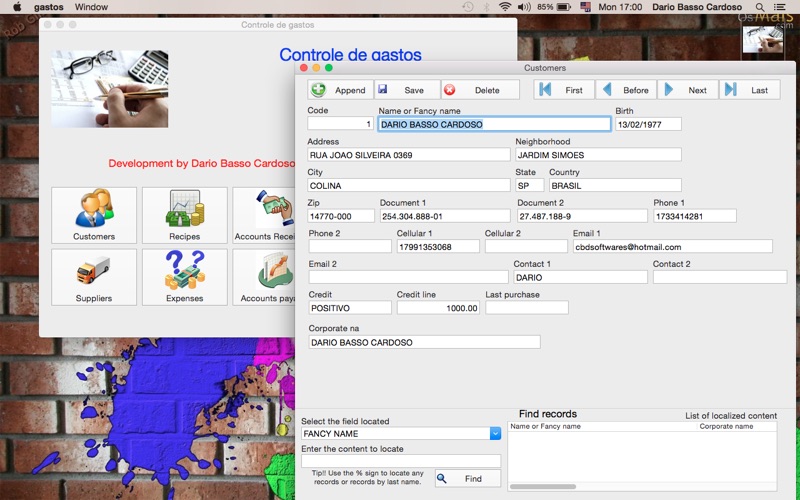Screen dimensions: 800x500
Task: Click the City field showing COLINA
Action: coord(409,185)
